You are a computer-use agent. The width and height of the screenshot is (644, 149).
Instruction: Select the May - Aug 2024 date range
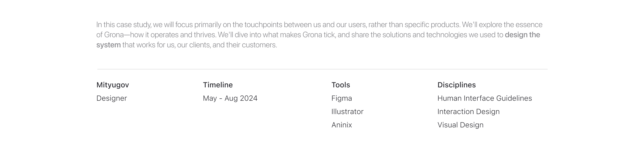230,98
